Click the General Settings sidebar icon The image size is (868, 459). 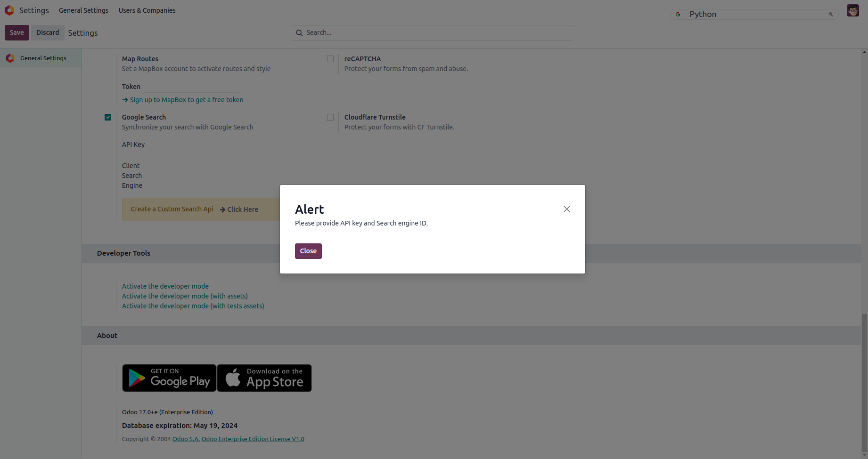10,58
